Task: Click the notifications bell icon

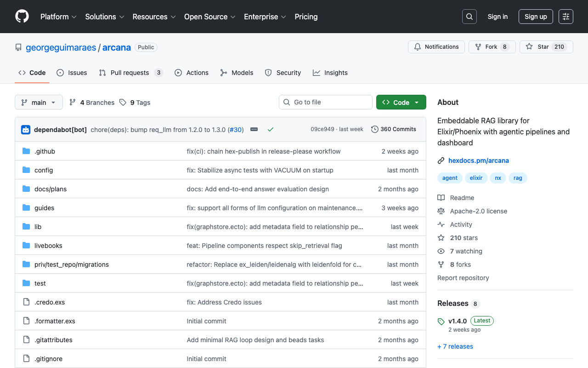Action: tap(418, 46)
